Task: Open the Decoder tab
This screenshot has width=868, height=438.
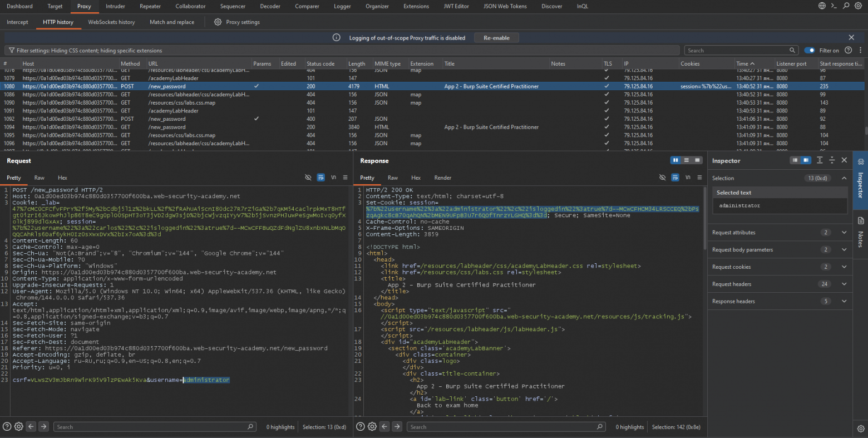Action: click(x=270, y=6)
